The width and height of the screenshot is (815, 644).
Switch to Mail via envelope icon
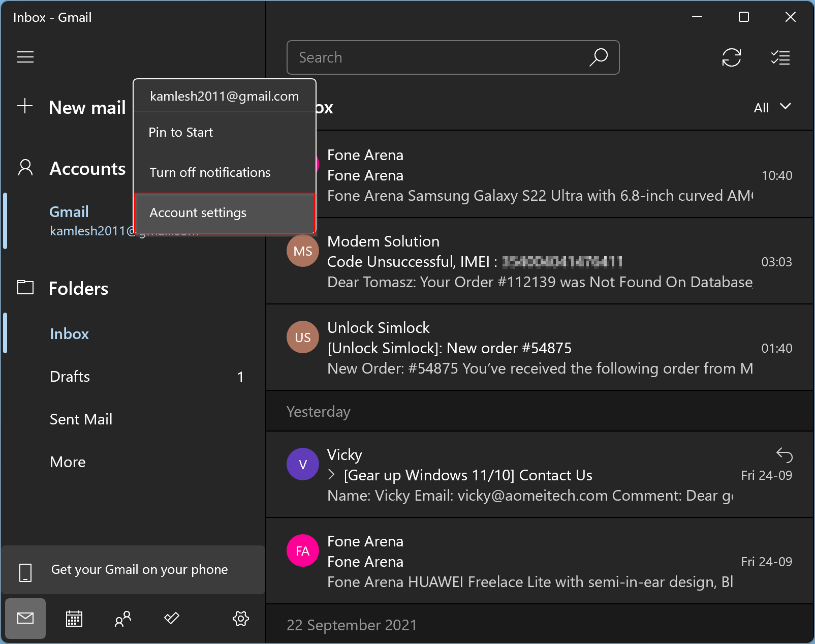pos(25,618)
